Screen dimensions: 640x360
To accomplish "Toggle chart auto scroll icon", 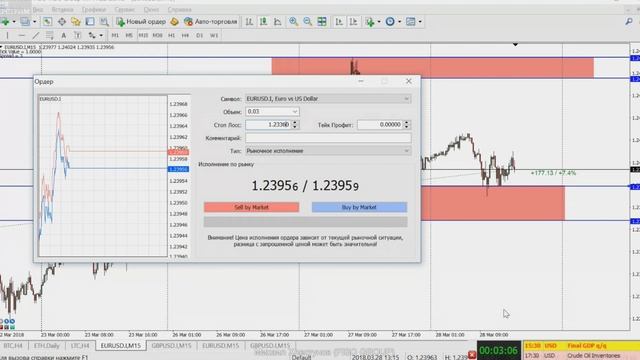I will pyautogui.click(x=339, y=22).
